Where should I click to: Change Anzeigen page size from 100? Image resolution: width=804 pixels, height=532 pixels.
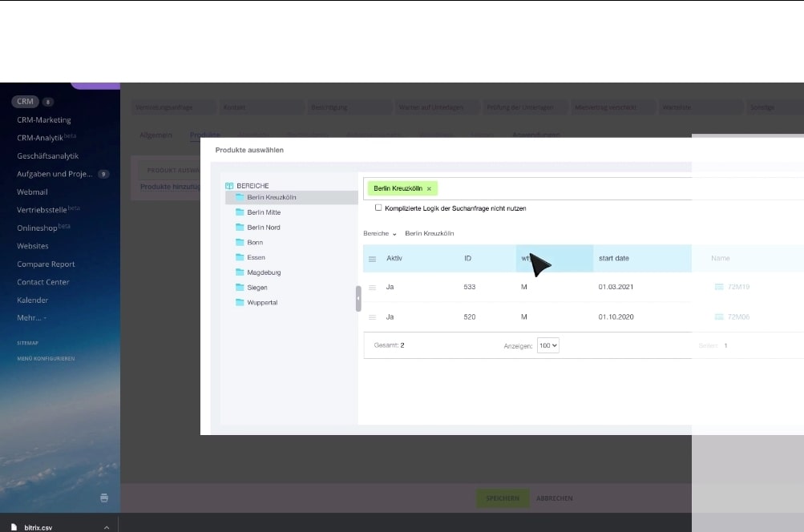pyautogui.click(x=547, y=345)
